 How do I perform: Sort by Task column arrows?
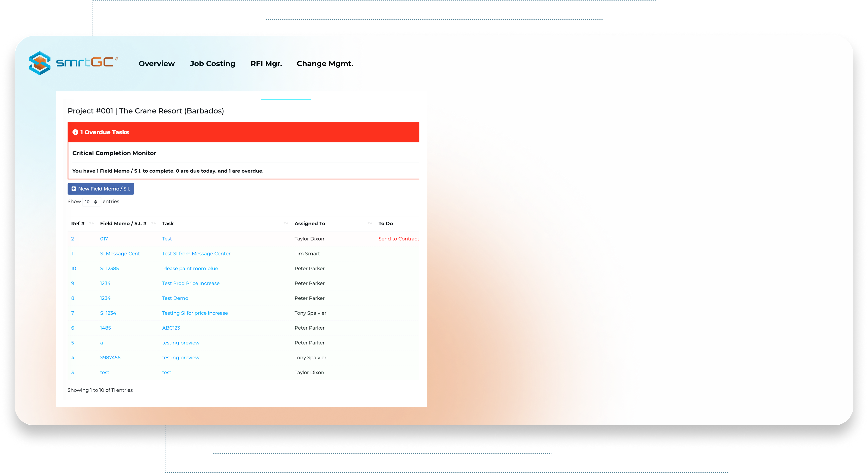pyautogui.click(x=286, y=223)
